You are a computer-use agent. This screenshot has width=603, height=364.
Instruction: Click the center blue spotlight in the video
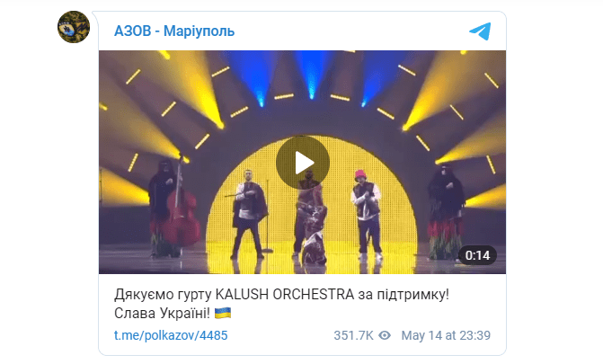[x=312, y=75]
